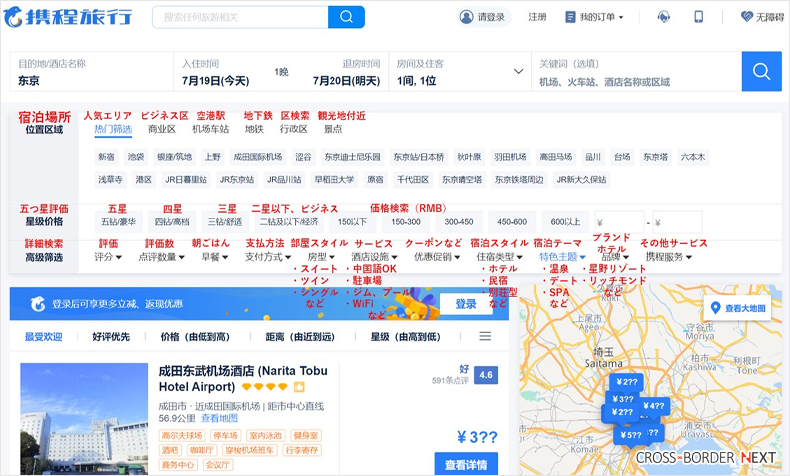The height and width of the screenshot is (476, 790).
Task: Click the mobile phone app icon
Action: [698, 17]
